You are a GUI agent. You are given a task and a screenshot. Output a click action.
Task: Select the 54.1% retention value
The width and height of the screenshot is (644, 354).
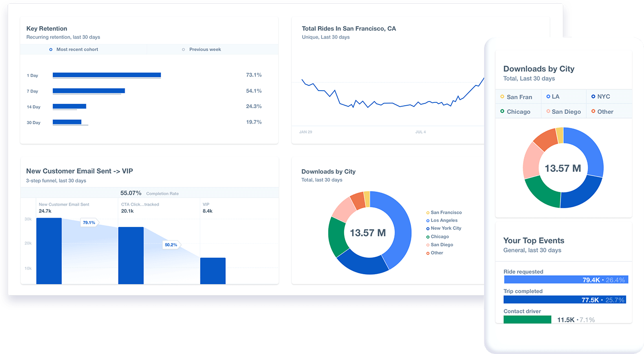254,91
